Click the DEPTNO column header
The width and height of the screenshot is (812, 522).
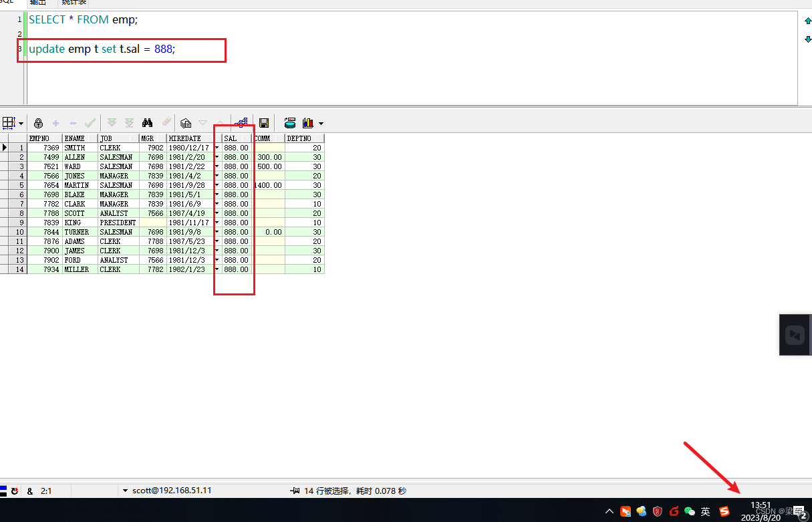point(304,138)
